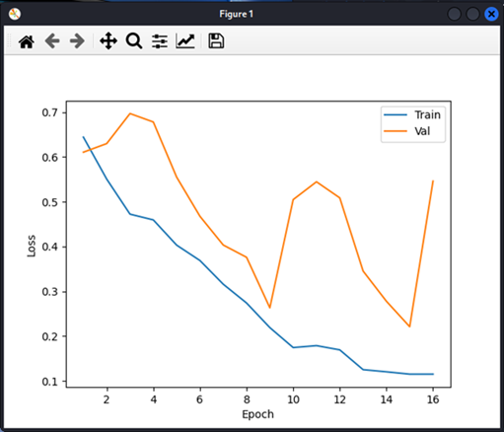Click the x-axis tick label 12
The height and width of the screenshot is (432, 504).
339,399
